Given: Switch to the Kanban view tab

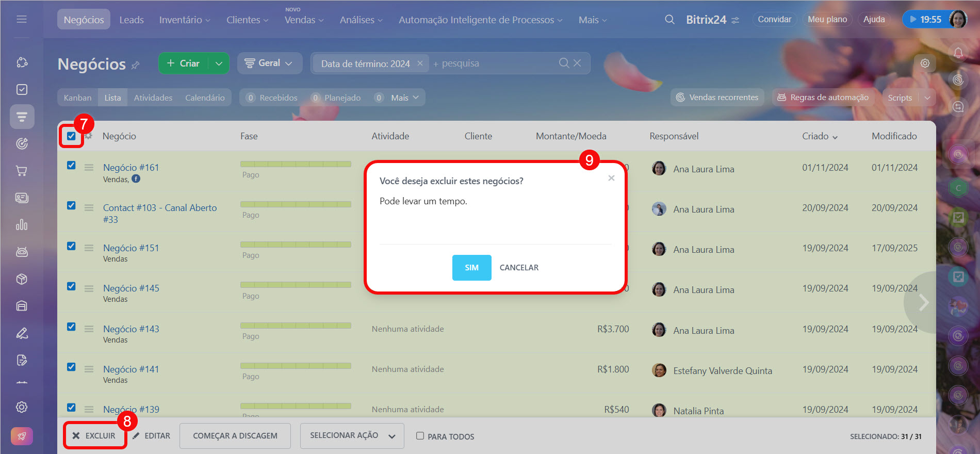Looking at the screenshot, I should 77,98.
